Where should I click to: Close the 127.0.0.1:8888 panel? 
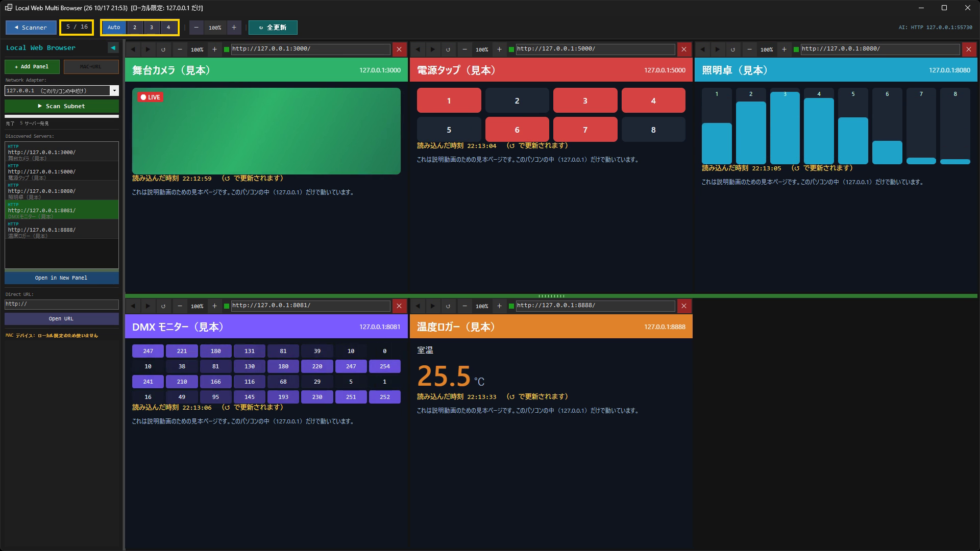pyautogui.click(x=684, y=306)
